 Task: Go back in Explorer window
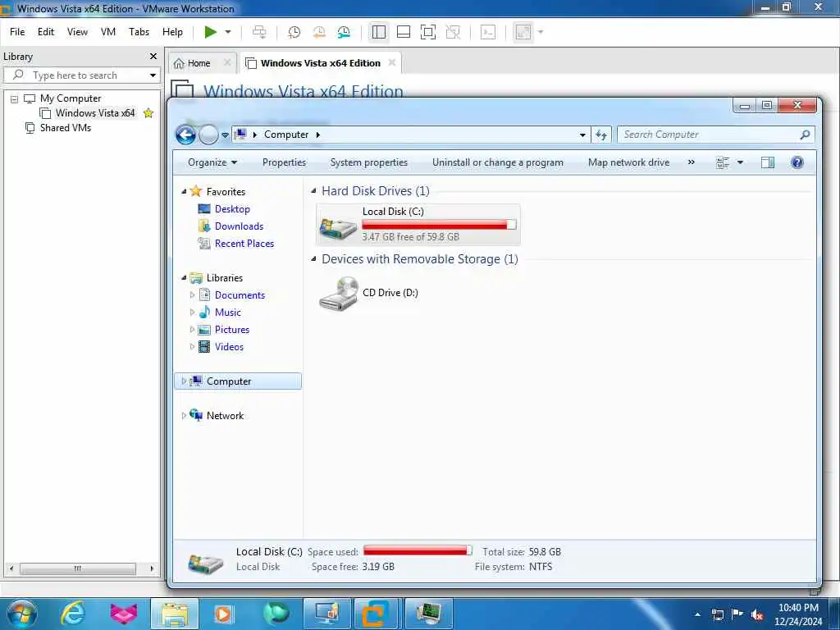pyautogui.click(x=186, y=135)
